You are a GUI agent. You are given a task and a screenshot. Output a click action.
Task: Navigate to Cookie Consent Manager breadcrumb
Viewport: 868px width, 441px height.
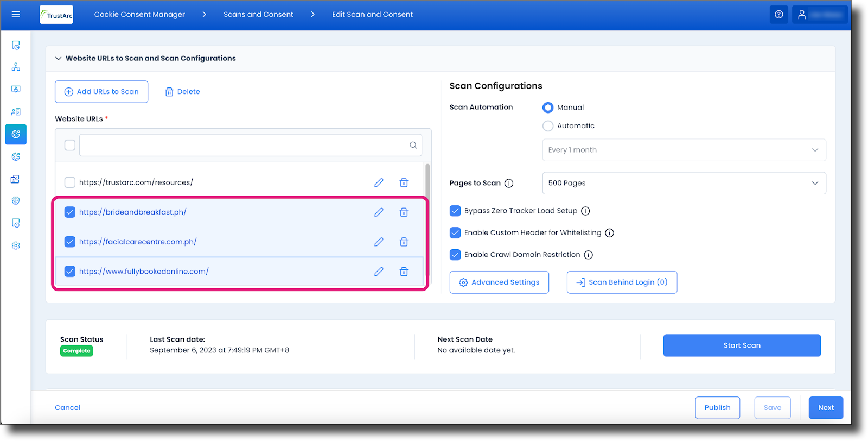(x=139, y=15)
